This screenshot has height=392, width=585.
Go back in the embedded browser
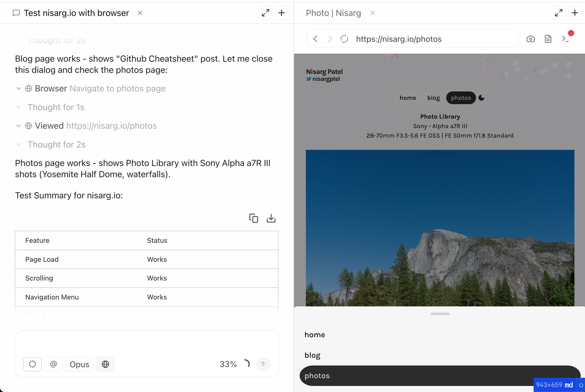(316, 39)
